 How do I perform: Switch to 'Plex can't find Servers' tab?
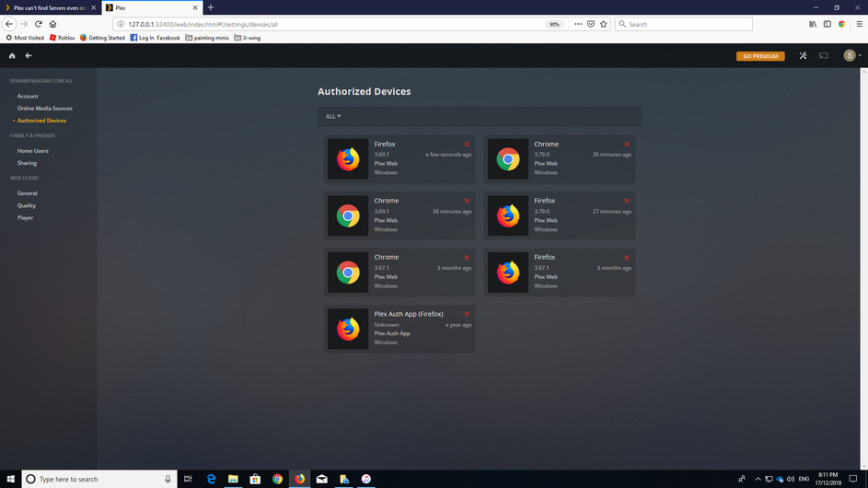49,7
